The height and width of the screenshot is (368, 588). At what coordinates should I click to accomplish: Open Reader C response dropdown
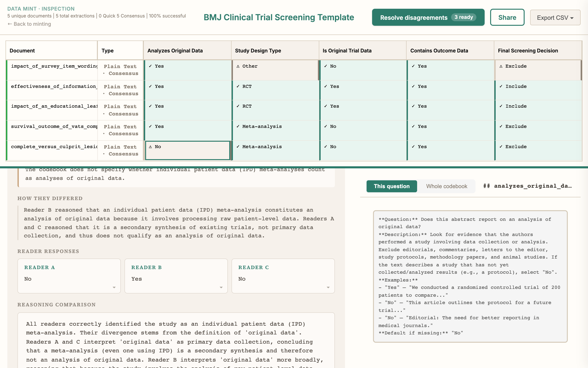pyautogui.click(x=283, y=276)
